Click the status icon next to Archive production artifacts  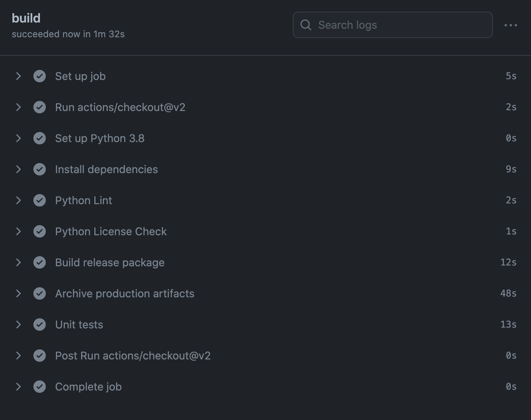tap(40, 293)
